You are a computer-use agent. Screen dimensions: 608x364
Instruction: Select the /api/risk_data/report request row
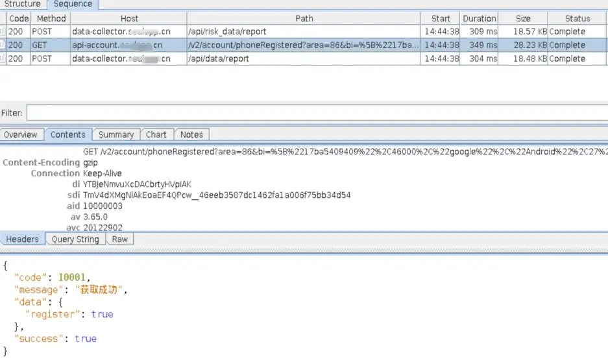(x=304, y=31)
